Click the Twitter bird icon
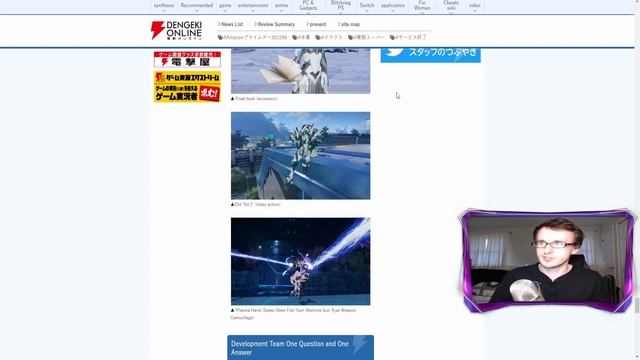The height and width of the screenshot is (360, 640). [x=395, y=52]
